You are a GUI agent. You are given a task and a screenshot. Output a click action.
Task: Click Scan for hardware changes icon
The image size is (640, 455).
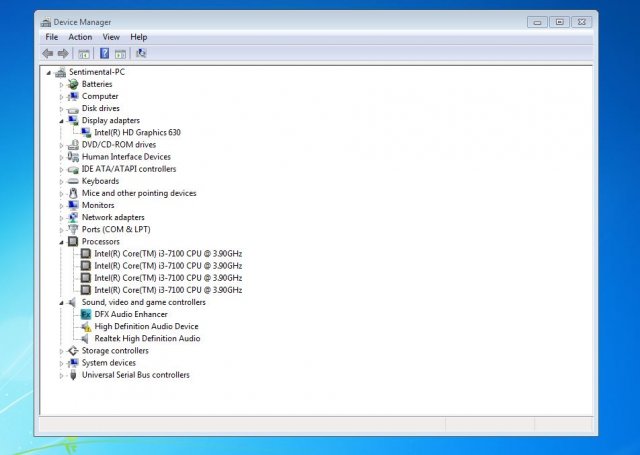(x=141, y=53)
